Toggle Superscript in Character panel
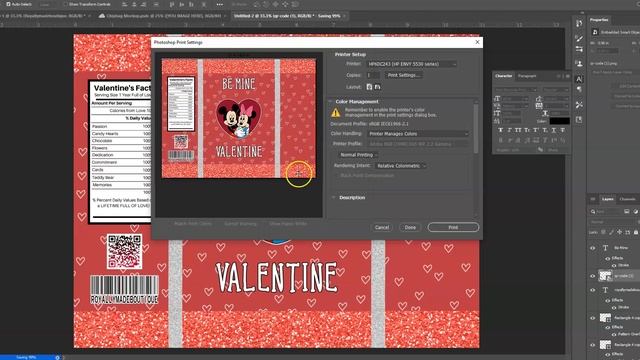 click(536, 130)
